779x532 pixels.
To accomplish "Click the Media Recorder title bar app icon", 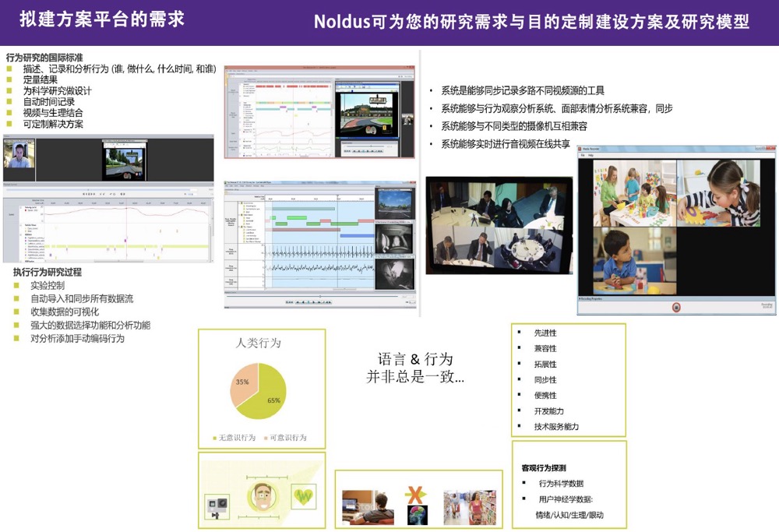I will click(x=580, y=149).
